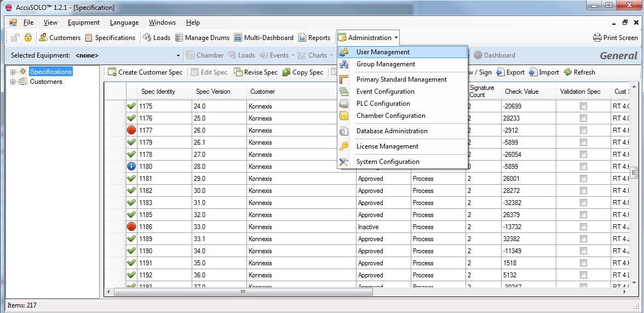Tick Validation Spec checkbox for spec 1175
644x313 pixels.
pyautogui.click(x=583, y=106)
